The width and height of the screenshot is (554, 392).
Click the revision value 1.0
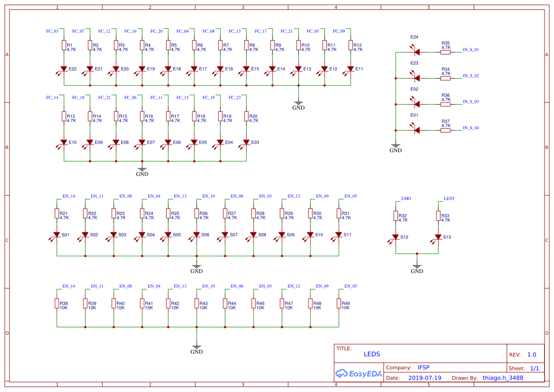pyautogui.click(x=532, y=355)
